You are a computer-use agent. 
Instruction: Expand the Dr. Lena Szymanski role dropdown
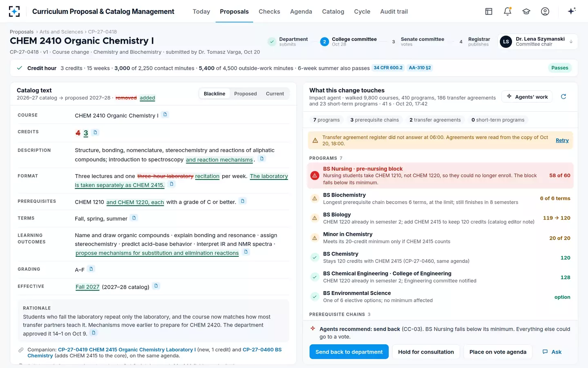click(537, 41)
